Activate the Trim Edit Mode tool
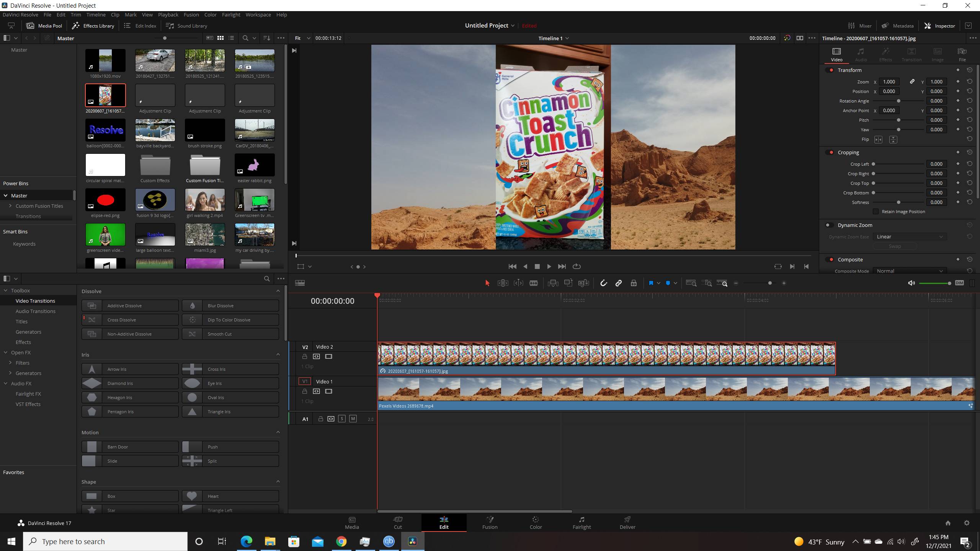Screen dimensions: 980x551 click(503, 283)
